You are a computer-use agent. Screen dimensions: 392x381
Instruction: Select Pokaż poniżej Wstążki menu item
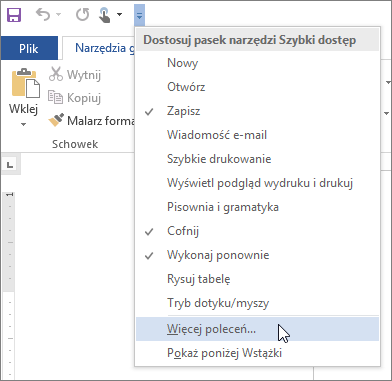point(257,353)
